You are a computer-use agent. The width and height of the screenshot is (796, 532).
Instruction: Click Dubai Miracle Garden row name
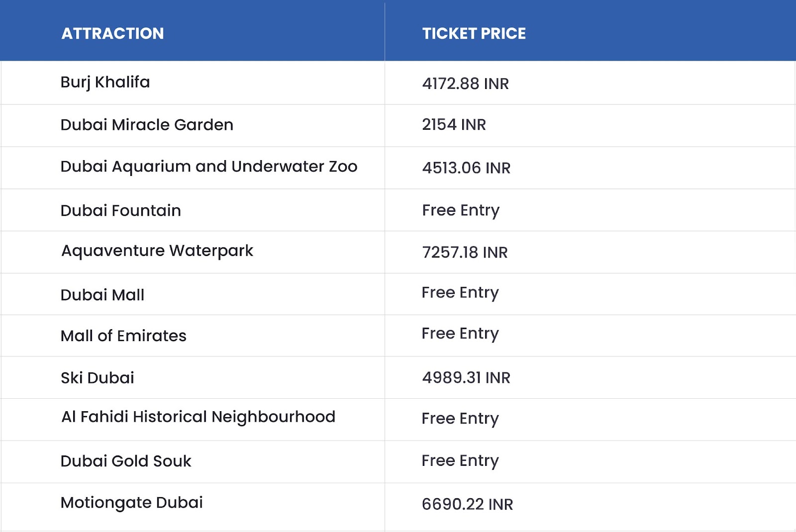pyautogui.click(x=147, y=124)
